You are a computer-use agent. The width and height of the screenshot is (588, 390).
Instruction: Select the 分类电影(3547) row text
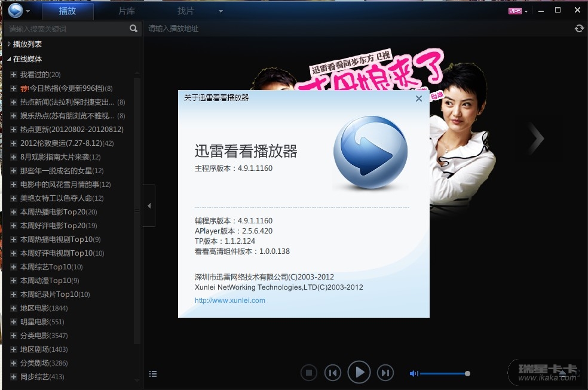[44, 336]
